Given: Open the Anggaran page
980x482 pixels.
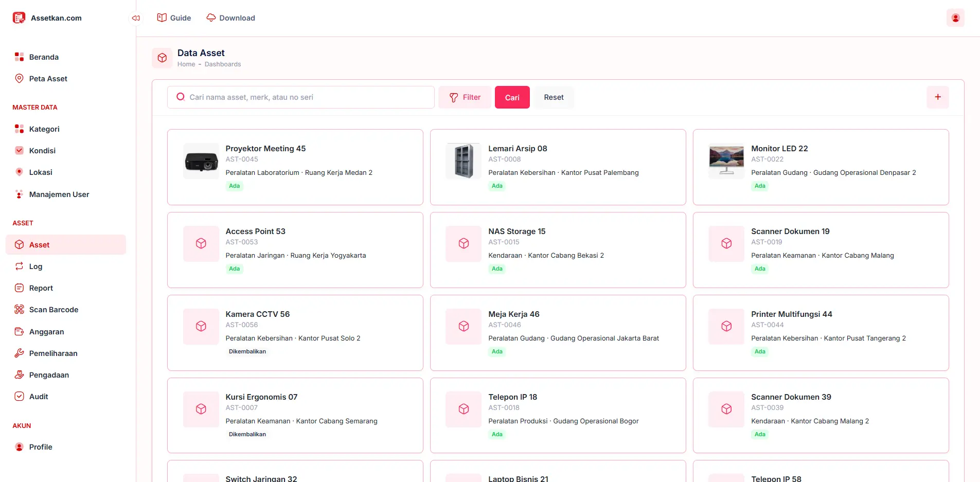Looking at the screenshot, I should click(x=66, y=332).
